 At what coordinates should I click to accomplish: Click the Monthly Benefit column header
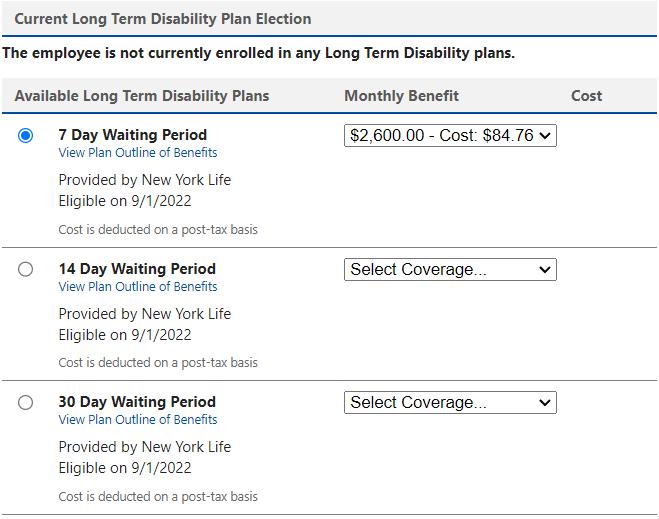click(402, 96)
